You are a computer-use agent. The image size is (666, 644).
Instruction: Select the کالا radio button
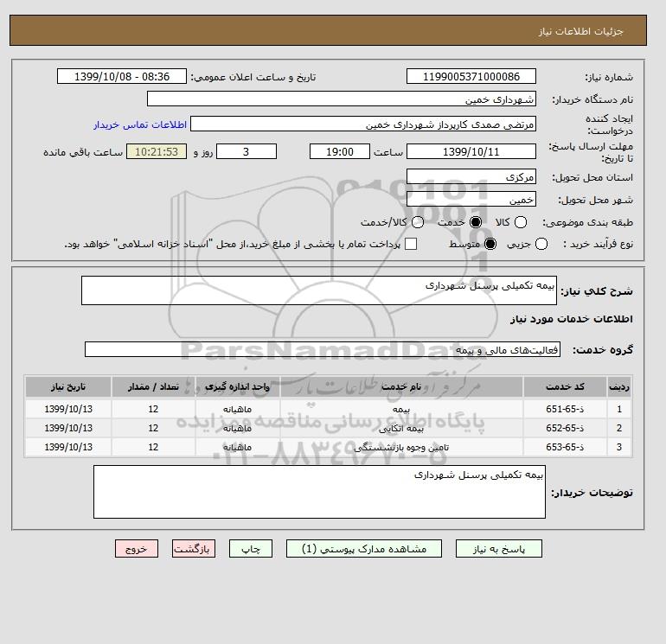pos(521,222)
